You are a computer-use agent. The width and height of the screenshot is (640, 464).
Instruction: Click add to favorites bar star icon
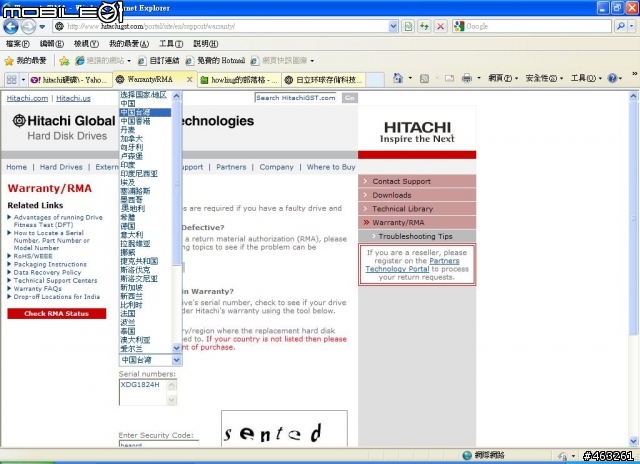coord(64,61)
